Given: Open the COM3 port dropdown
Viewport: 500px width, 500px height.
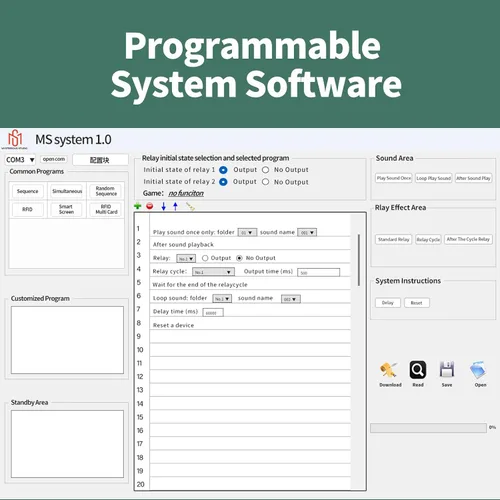Looking at the screenshot, I should pos(20,160).
